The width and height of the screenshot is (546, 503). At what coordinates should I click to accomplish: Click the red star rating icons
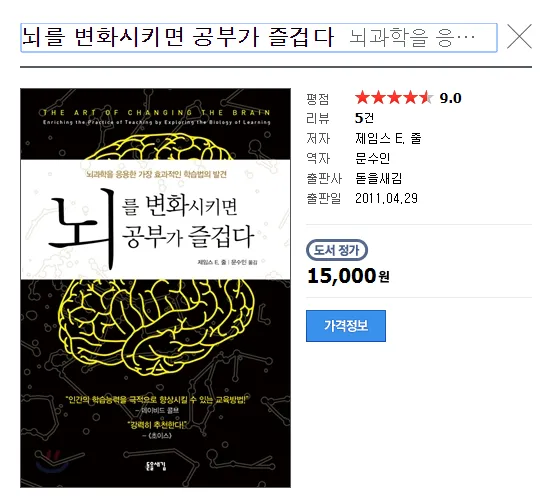pos(394,98)
